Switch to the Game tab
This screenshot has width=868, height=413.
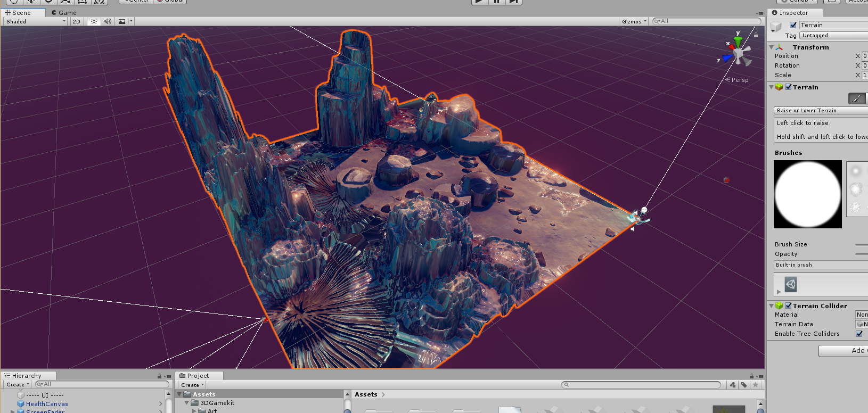click(x=64, y=13)
